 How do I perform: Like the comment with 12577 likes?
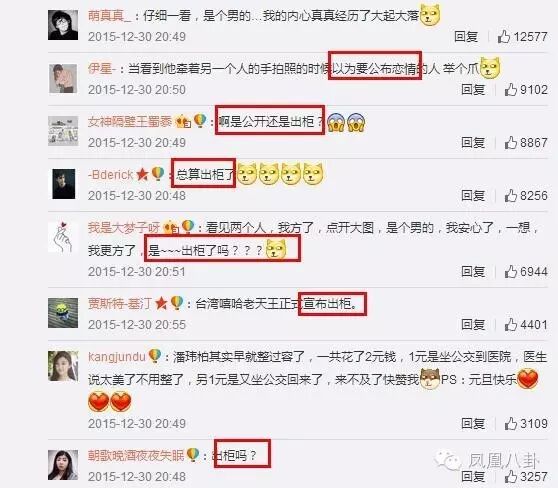tap(504, 36)
